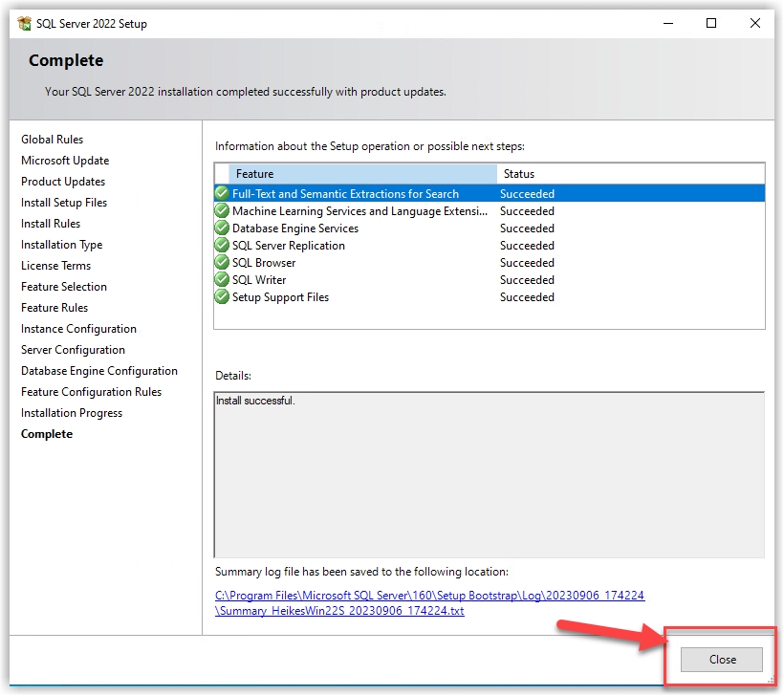Click green check icon for Full-Text and Semantic Extractions
The image size is (784, 696).
click(222, 193)
